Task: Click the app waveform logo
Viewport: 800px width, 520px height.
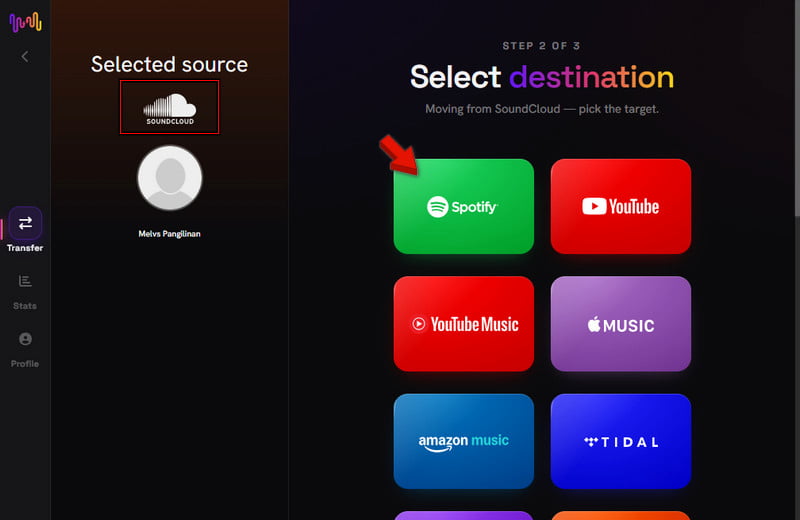Action: [26, 22]
